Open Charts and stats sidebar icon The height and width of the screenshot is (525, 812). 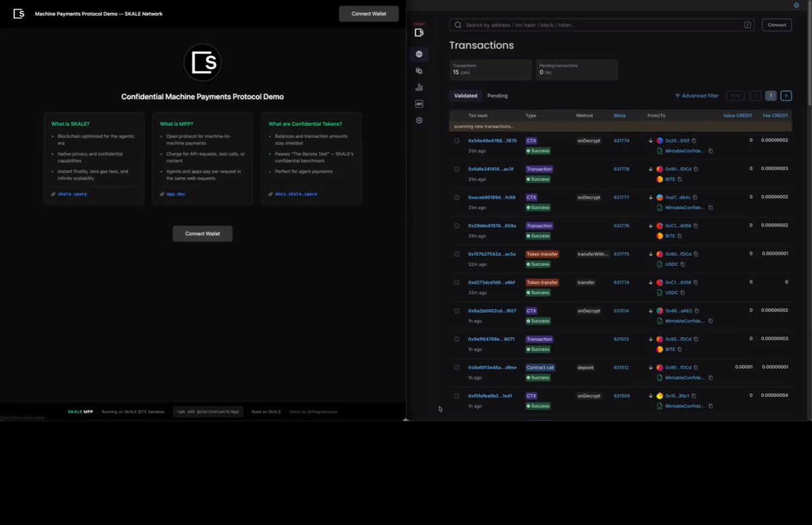(x=419, y=87)
